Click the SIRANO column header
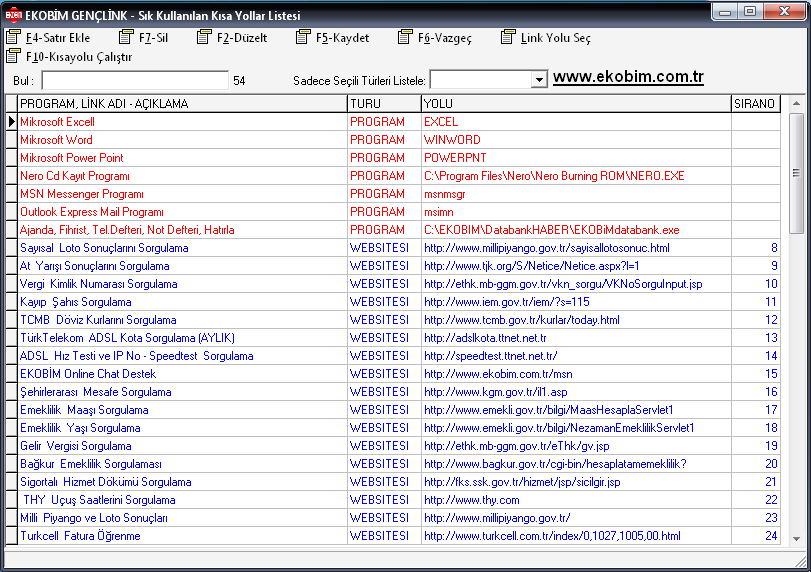Viewport: 811px width, 572px height. (x=756, y=103)
